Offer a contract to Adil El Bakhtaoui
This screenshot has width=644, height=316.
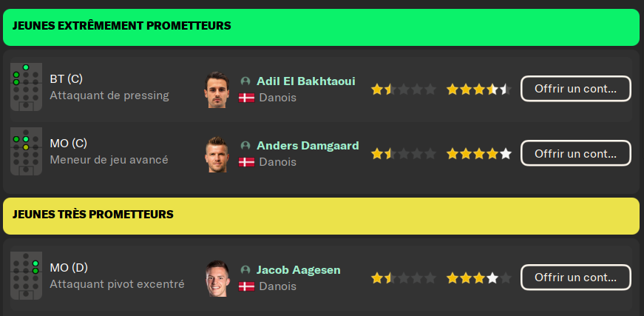tap(575, 89)
